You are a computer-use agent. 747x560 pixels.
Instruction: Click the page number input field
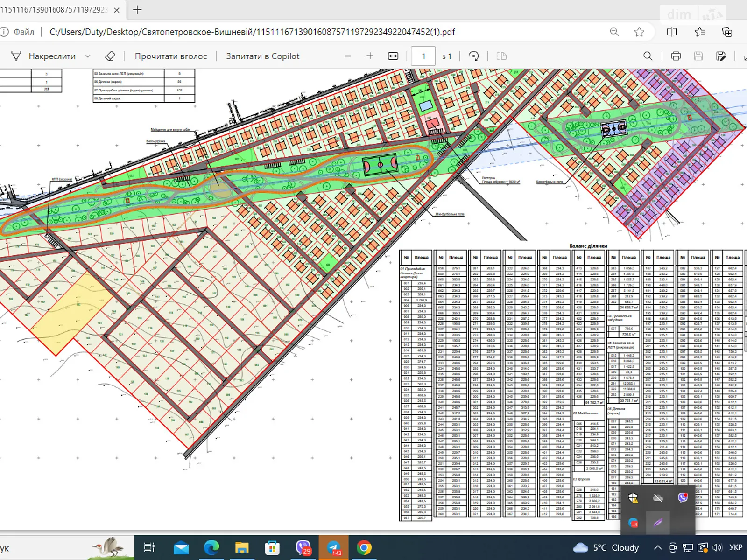point(423,56)
